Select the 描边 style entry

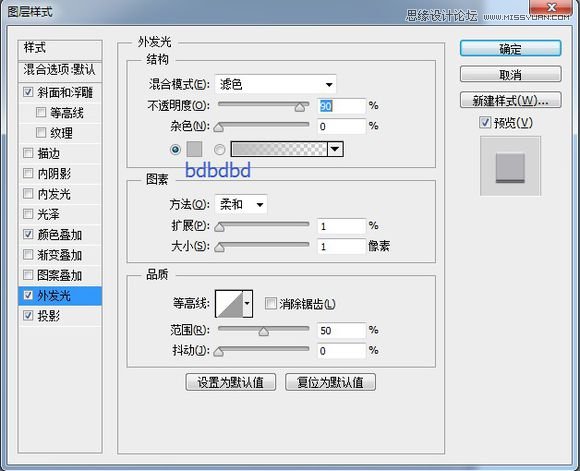point(48,153)
